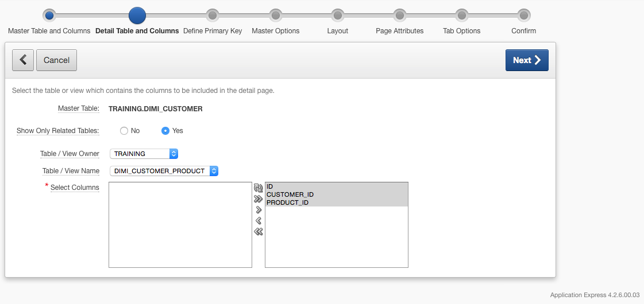Viewport: 644px width, 304px height.
Task: Remove all columns with double left arrow
Action: coord(259,232)
